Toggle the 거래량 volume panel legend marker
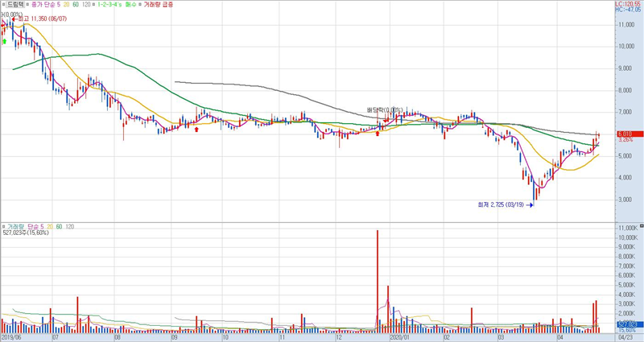 click(x=4, y=228)
